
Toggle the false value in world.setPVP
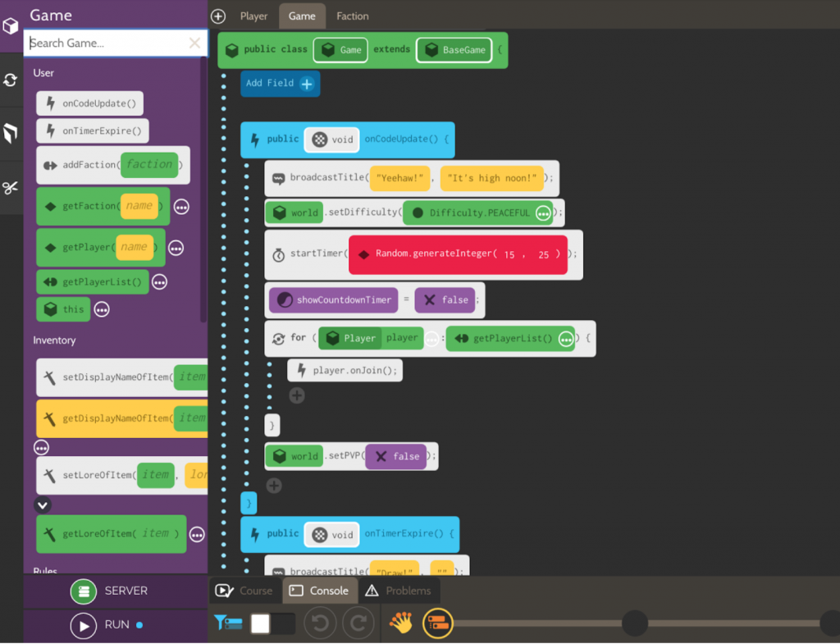pos(396,456)
